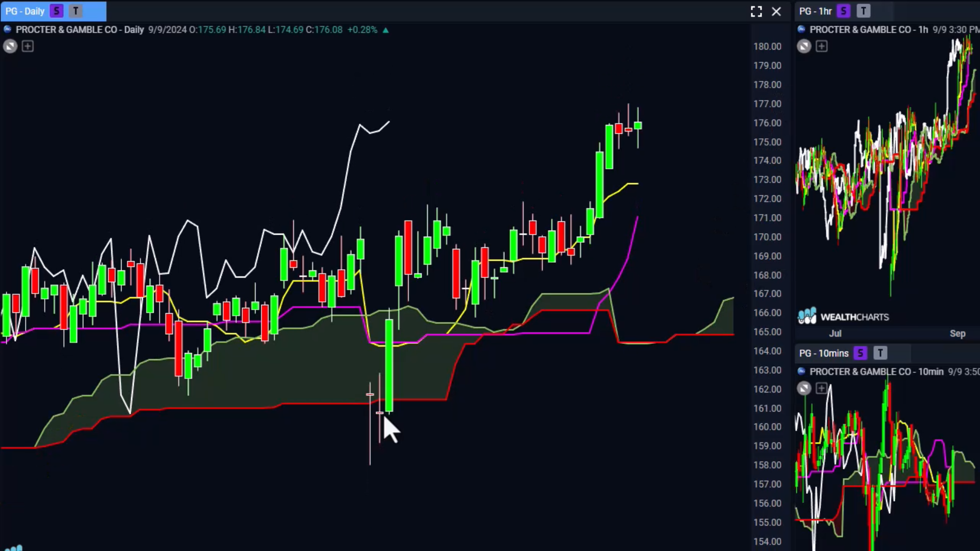Viewport: 980px width, 551px height.
Task: Click the PROCTER & GAMBLE CO - 1h title
Action: (869, 30)
